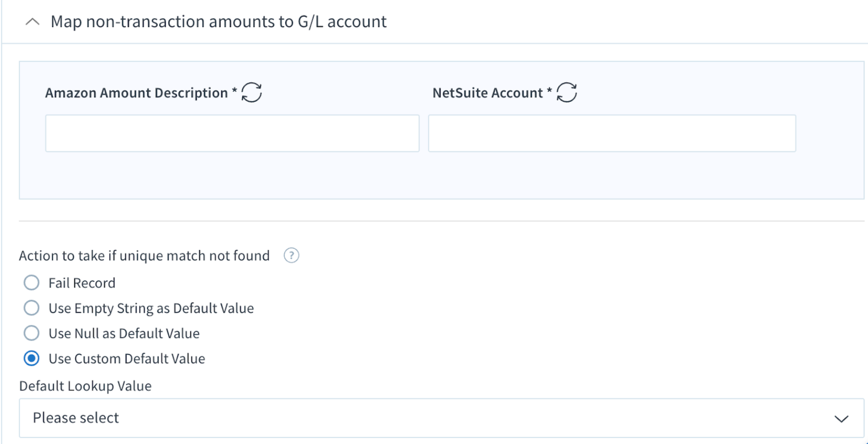Focus the Amazon Amount Description input box
Screen dimensions: 868x444
click(232, 133)
